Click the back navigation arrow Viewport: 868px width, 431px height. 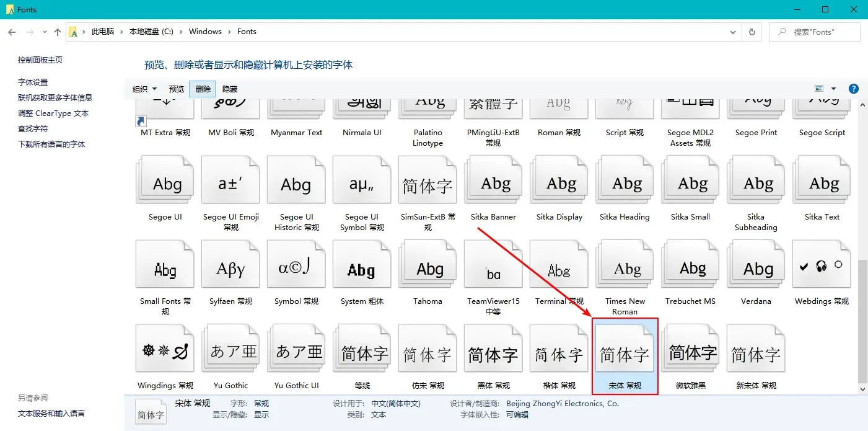click(x=11, y=31)
